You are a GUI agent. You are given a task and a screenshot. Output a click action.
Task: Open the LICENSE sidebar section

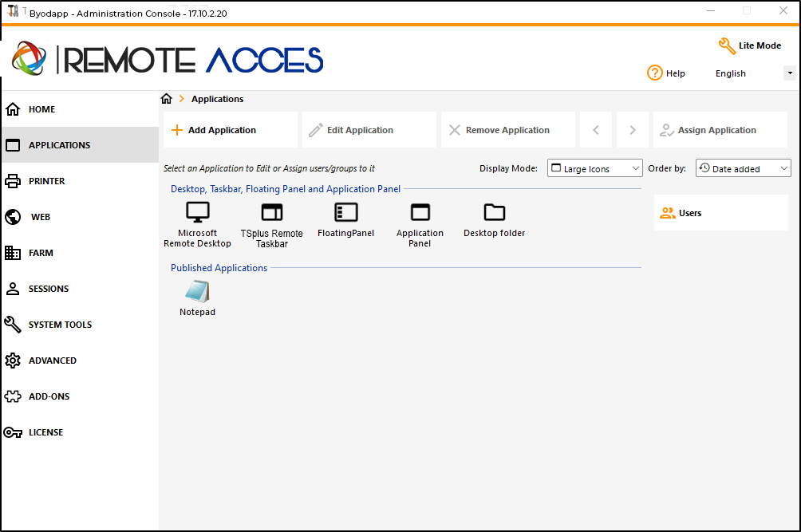[x=81, y=432]
